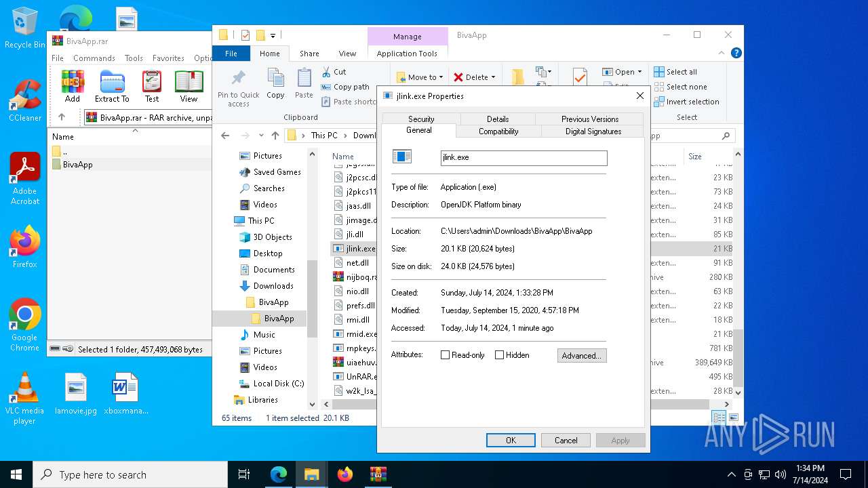Click volume icon in system tray
Viewport: 868px width, 488px height.
(x=781, y=474)
